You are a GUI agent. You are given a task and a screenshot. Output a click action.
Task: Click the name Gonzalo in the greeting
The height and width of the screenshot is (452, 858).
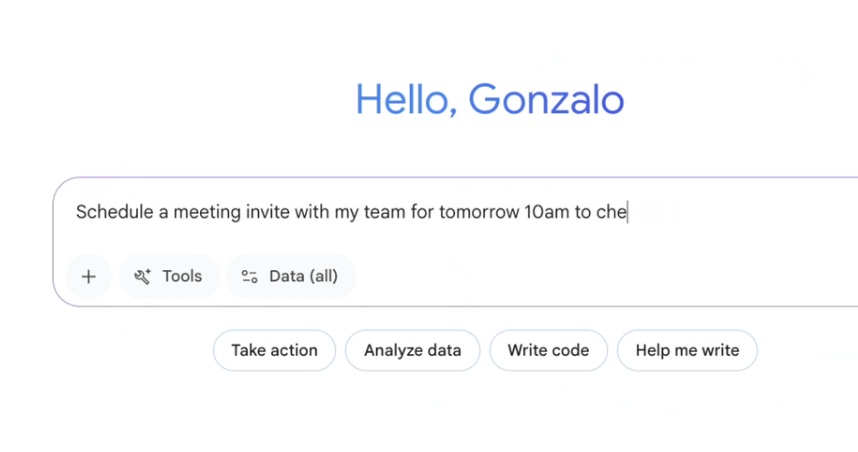pyautogui.click(x=546, y=100)
